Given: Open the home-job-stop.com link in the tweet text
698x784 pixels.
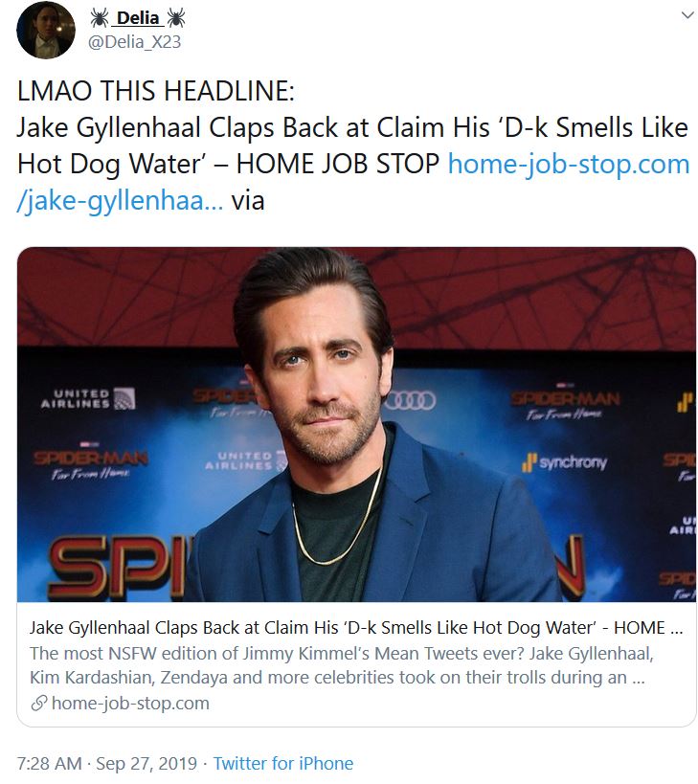Looking at the screenshot, I should pyautogui.click(x=569, y=164).
